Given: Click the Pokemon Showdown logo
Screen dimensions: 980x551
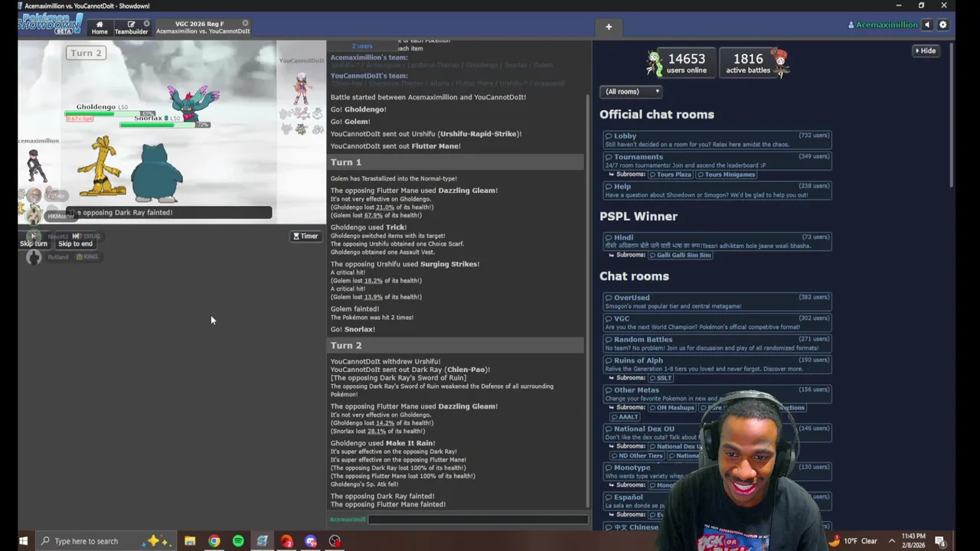Looking at the screenshot, I should 51,24.
